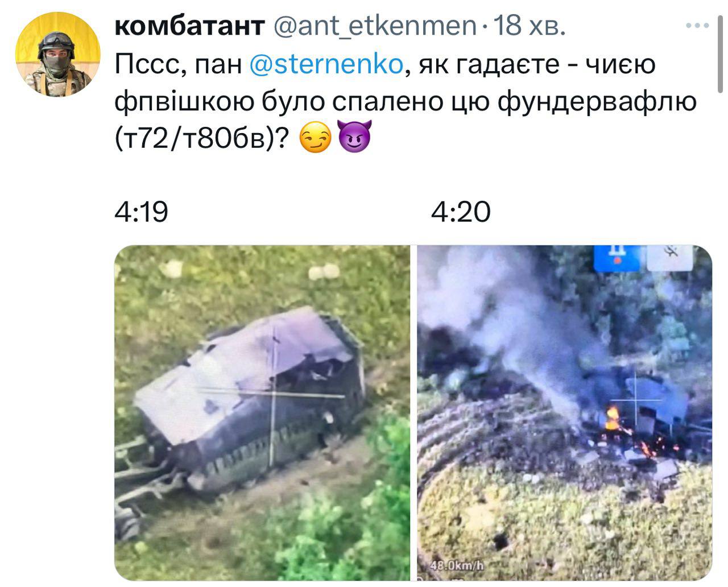Viewport: 728px width, 587px height.
Task: Open the 18 хв. tweet timestamp
Action: point(530,26)
